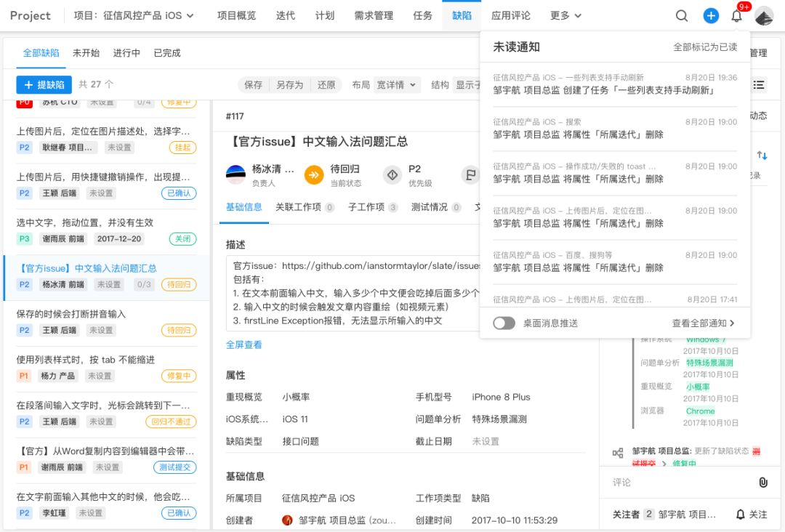Click 0/3 subtask count on selected defect

pyautogui.click(x=144, y=285)
